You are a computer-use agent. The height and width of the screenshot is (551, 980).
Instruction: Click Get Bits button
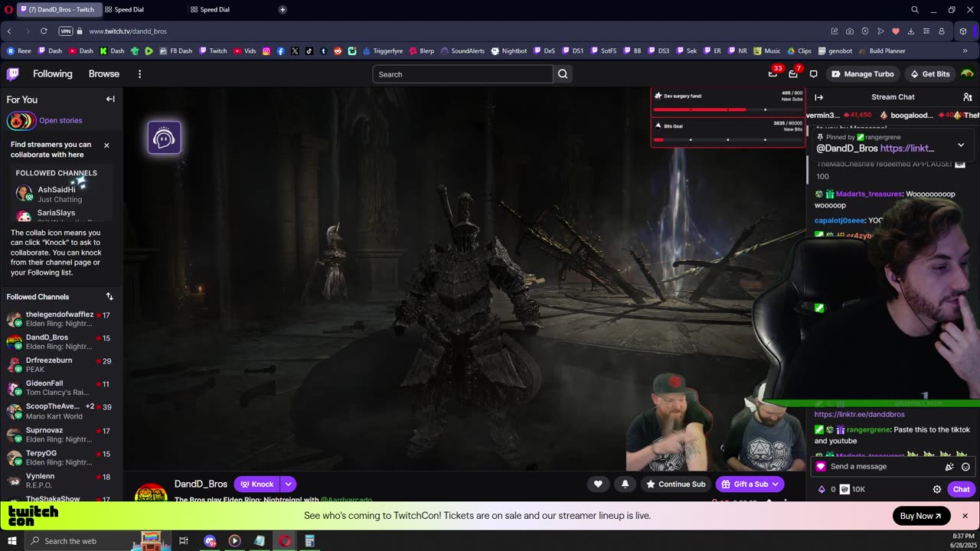(930, 74)
